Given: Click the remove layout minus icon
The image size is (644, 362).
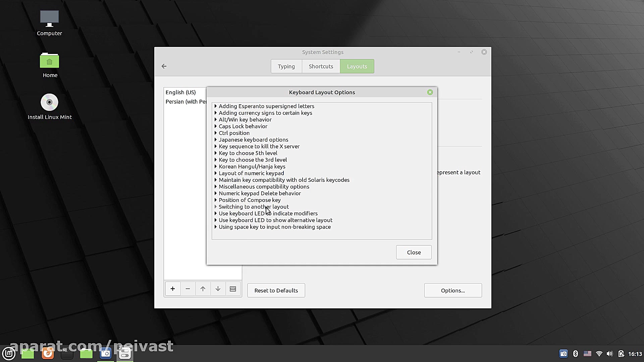Looking at the screenshot, I should (x=188, y=289).
